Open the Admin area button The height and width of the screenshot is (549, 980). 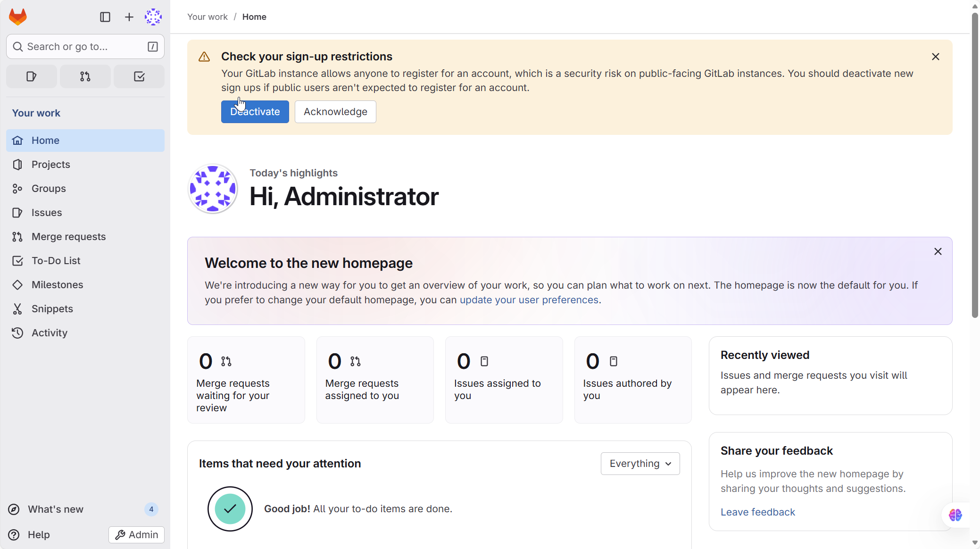coord(137,535)
